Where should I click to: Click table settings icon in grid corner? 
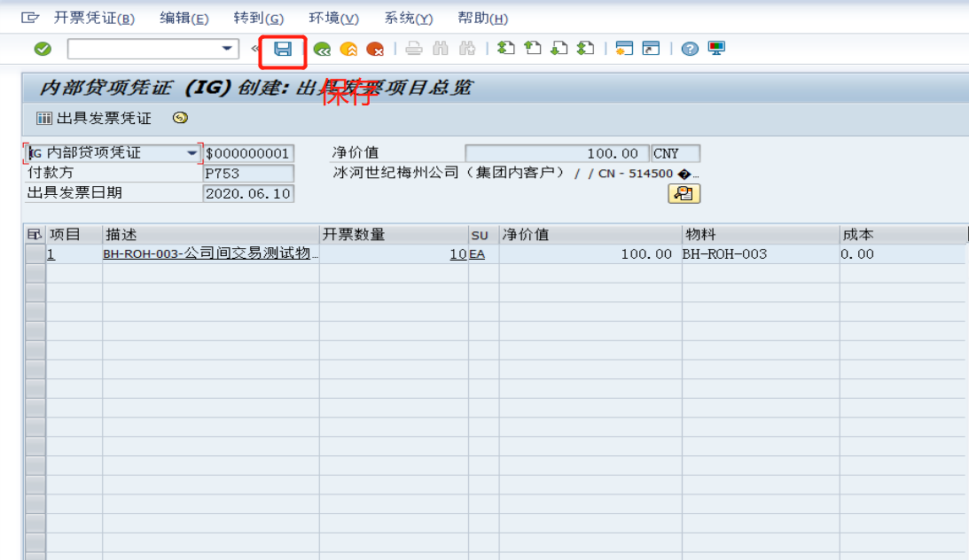[x=34, y=235]
